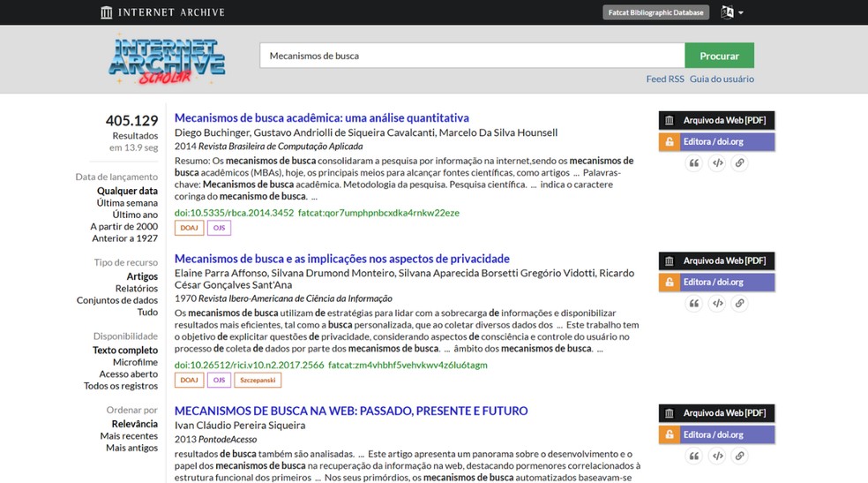The image size is (868, 483).
Task: Click the 'Revista Ibero-Americana de Ciência da Informação' journal name
Action: tap(295, 298)
